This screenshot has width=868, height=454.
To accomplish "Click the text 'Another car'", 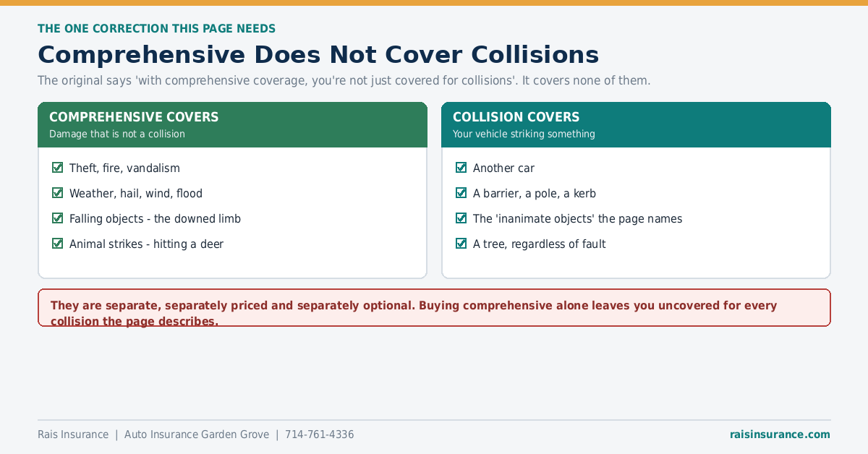I will coord(503,168).
